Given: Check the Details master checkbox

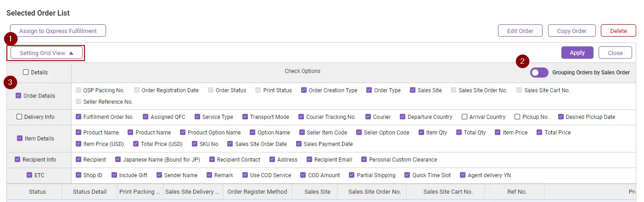Looking at the screenshot, I should [26, 73].
